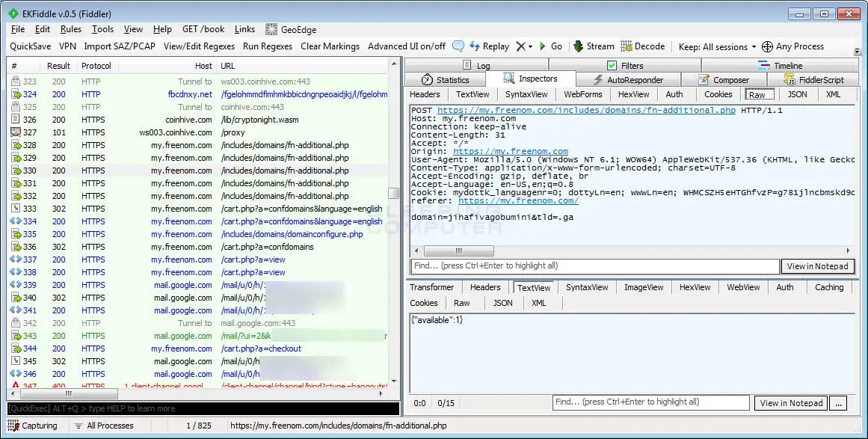Click the Any Process crosshair target icon
Viewport: 868px width, 439px height.
click(x=767, y=46)
